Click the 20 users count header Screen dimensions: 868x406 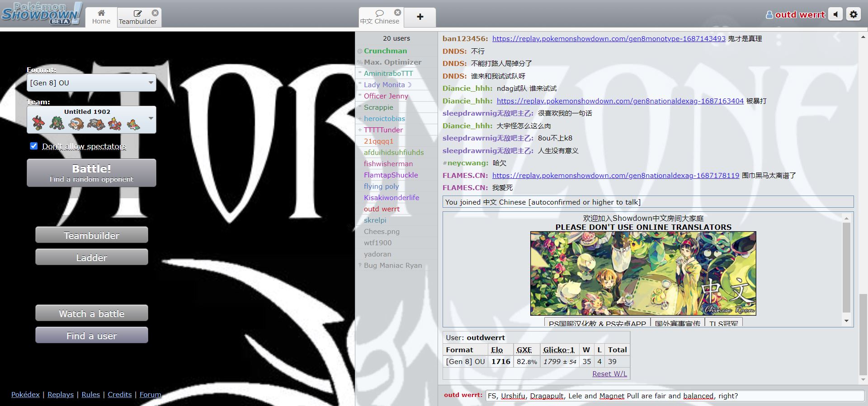coord(396,38)
